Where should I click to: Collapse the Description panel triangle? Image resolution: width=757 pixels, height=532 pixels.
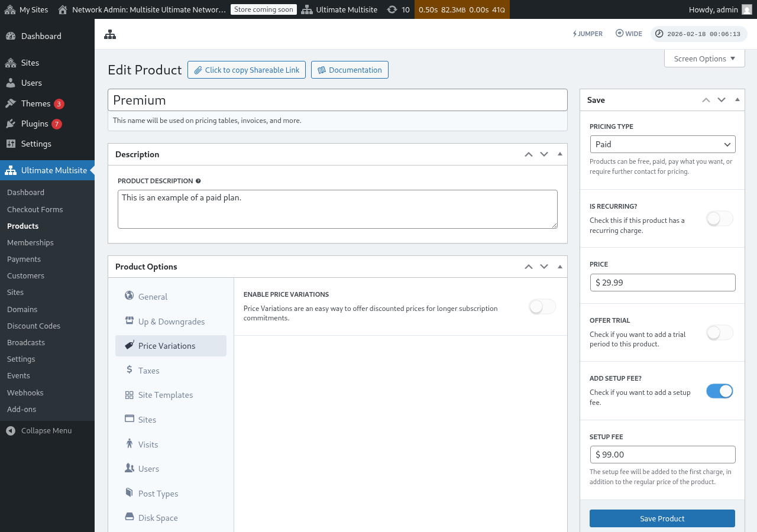[559, 154]
